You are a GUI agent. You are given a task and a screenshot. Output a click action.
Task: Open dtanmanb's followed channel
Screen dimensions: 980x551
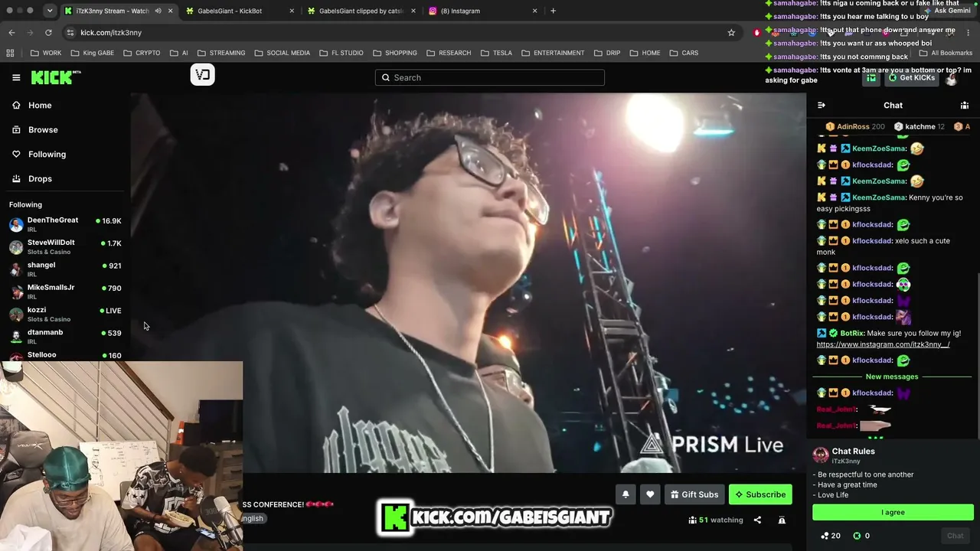coord(65,336)
